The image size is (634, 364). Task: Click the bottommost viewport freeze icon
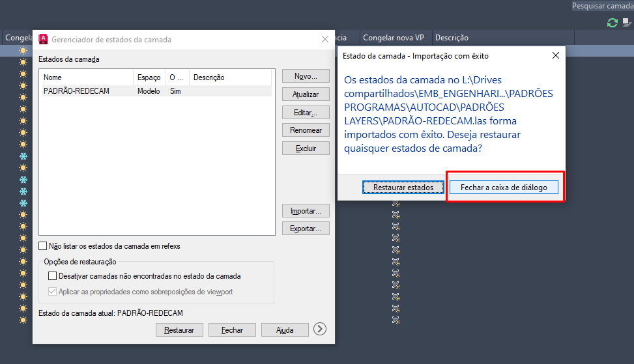pos(396,320)
